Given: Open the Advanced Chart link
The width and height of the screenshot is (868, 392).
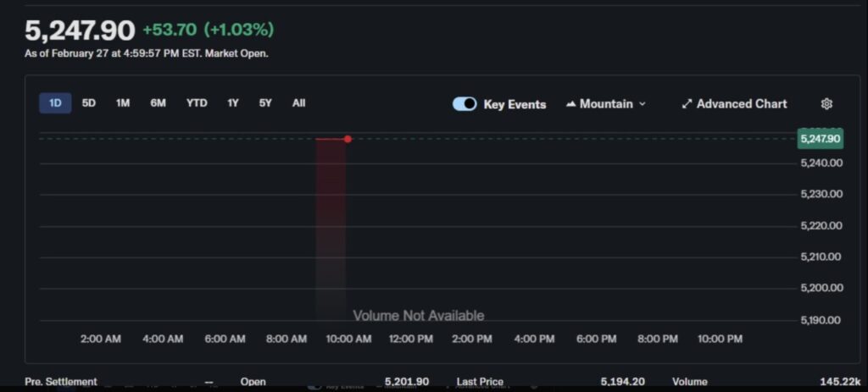Looking at the screenshot, I should pyautogui.click(x=742, y=104).
